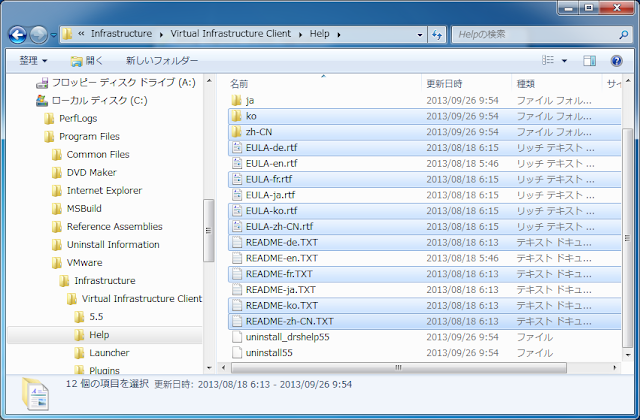Click README-fr.TXT file icon
Image resolution: width=640 pixels, height=420 pixels.
(x=237, y=274)
